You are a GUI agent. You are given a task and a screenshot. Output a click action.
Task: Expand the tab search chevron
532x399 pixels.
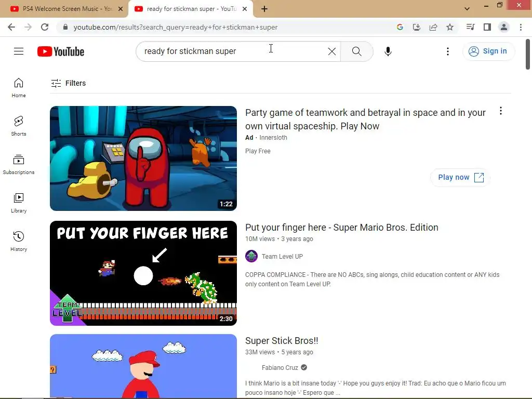point(467,9)
